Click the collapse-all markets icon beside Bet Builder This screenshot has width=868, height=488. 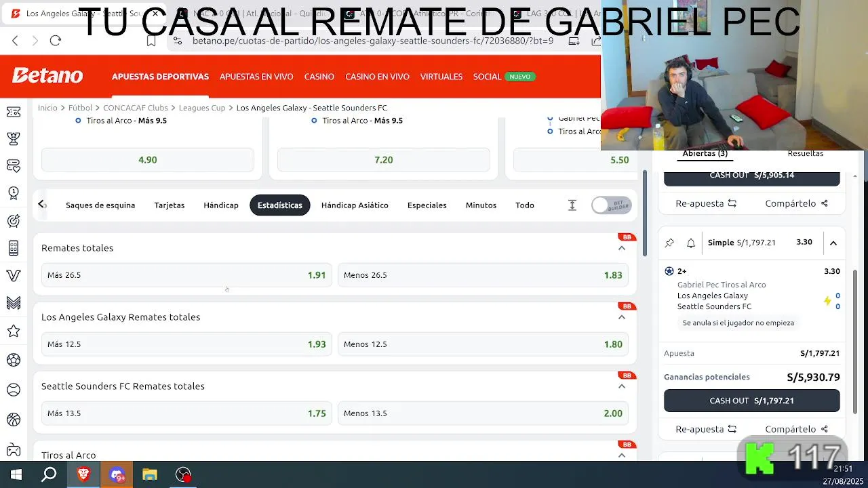[572, 205]
